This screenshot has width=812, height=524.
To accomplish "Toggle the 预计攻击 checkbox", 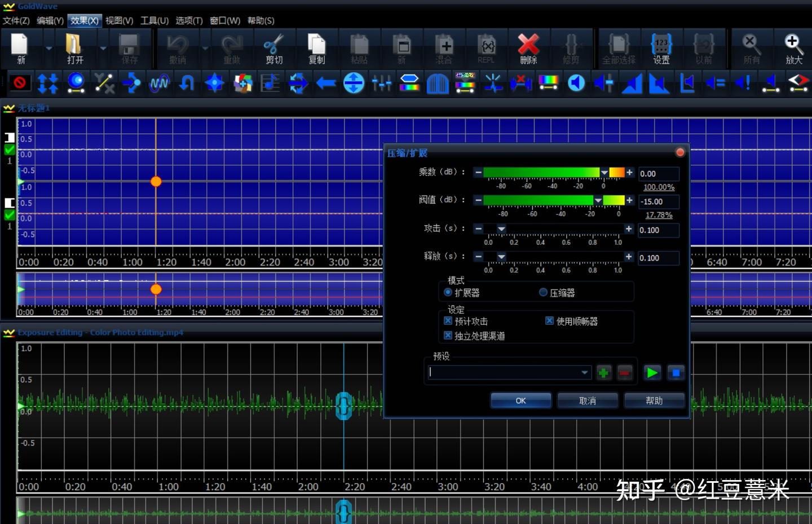I will 448,321.
